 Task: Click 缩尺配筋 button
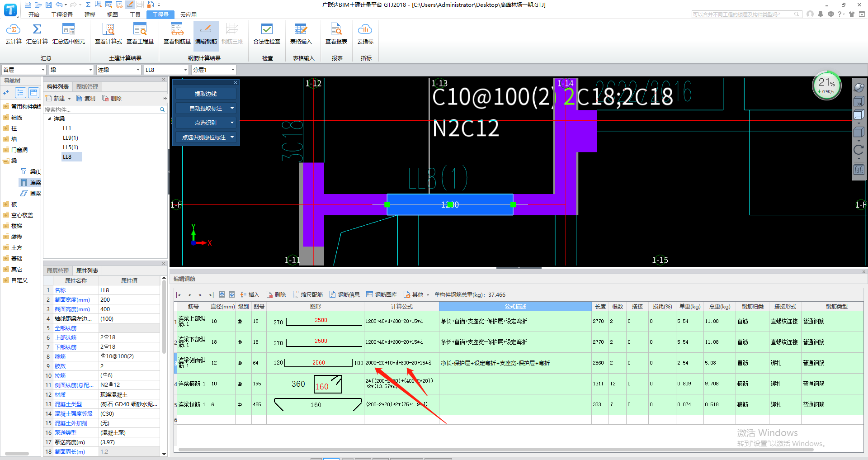[308, 294]
